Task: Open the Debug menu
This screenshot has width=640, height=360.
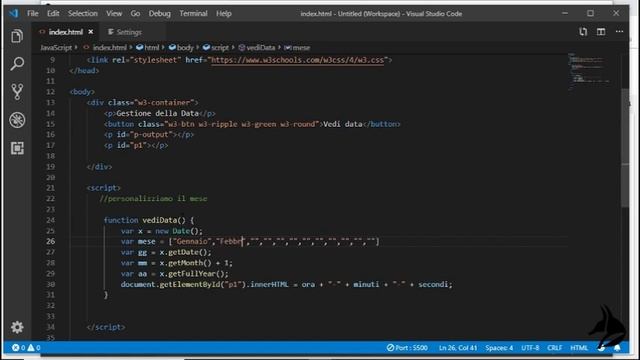Action: pos(160,13)
